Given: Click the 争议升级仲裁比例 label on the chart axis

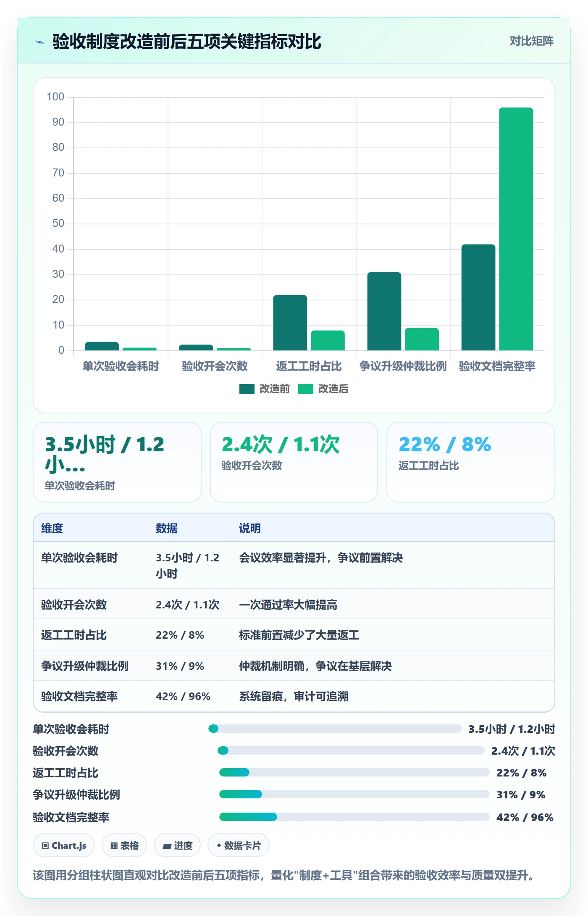Looking at the screenshot, I should coord(403,366).
